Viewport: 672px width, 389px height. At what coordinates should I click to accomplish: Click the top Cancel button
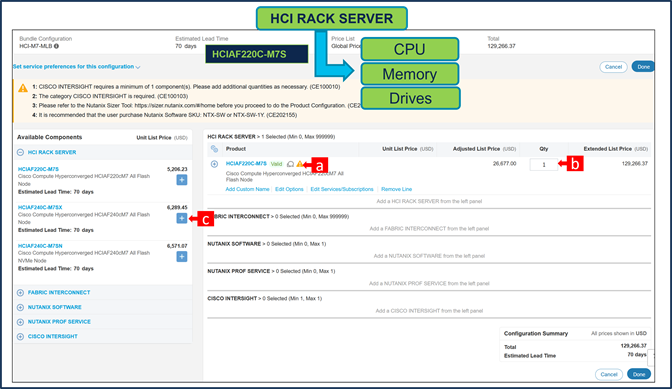[x=613, y=67]
